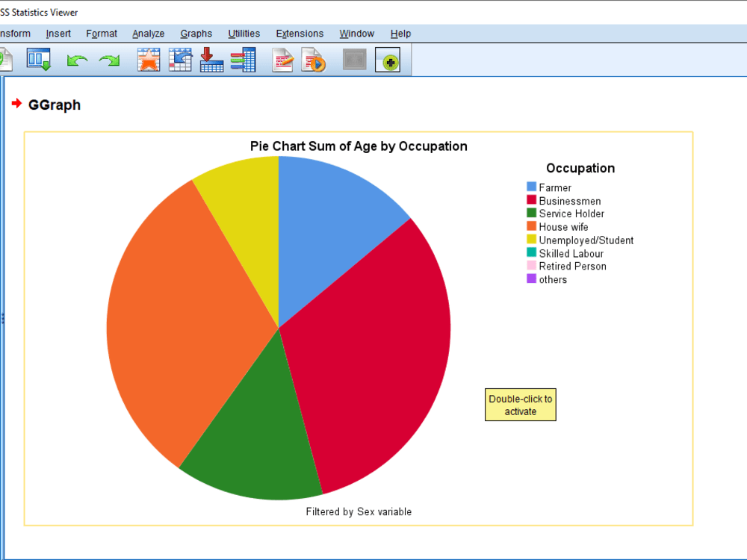Click the Go to Case red arrow icon
747x560 pixels.
211,60
